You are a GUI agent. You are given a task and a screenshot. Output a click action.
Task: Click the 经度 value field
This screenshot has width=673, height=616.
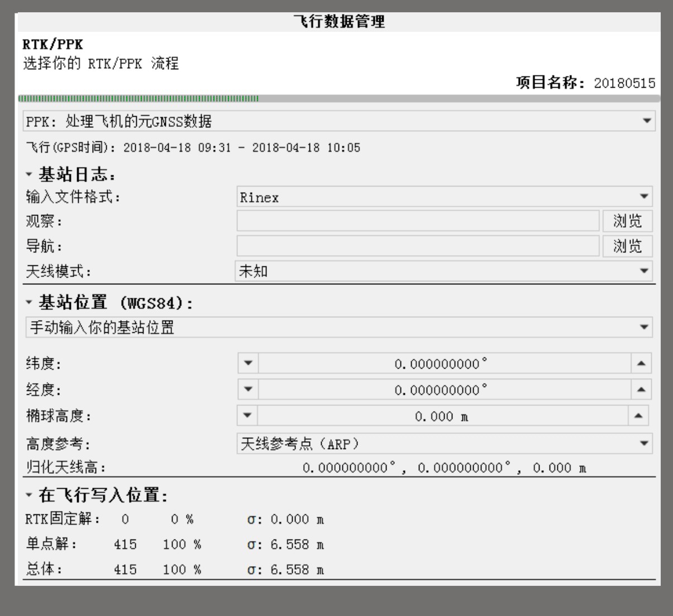pos(444,390)
